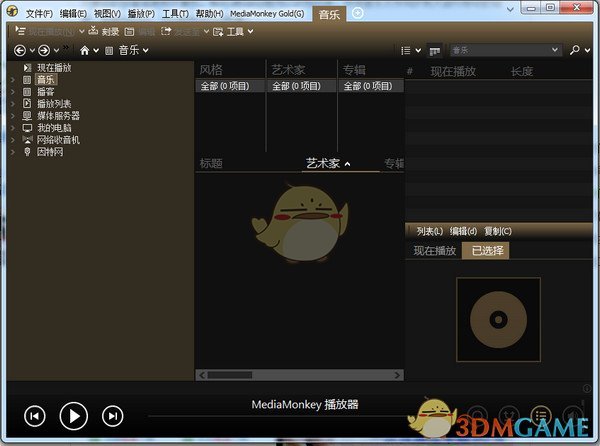The image size is (600, 446).
Task: Sort by the 标题 column header
Action: click(211, 164)
